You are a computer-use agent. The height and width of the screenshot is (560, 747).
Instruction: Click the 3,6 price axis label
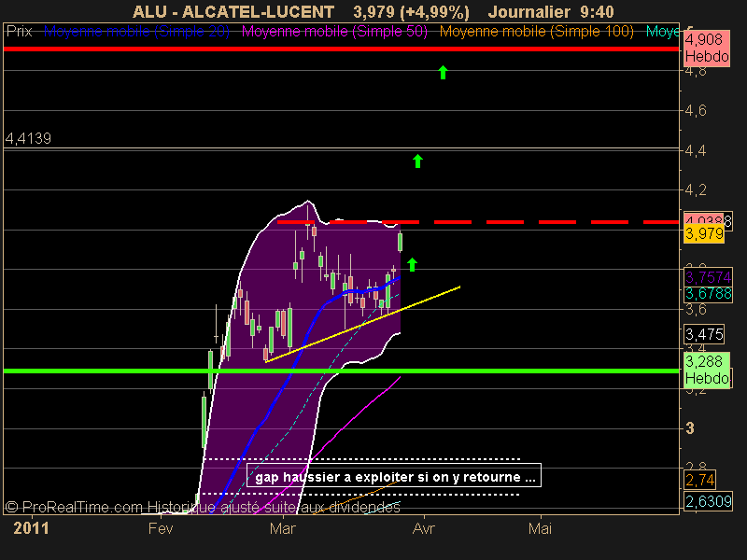pyautogui.click(x=696, y=310)
